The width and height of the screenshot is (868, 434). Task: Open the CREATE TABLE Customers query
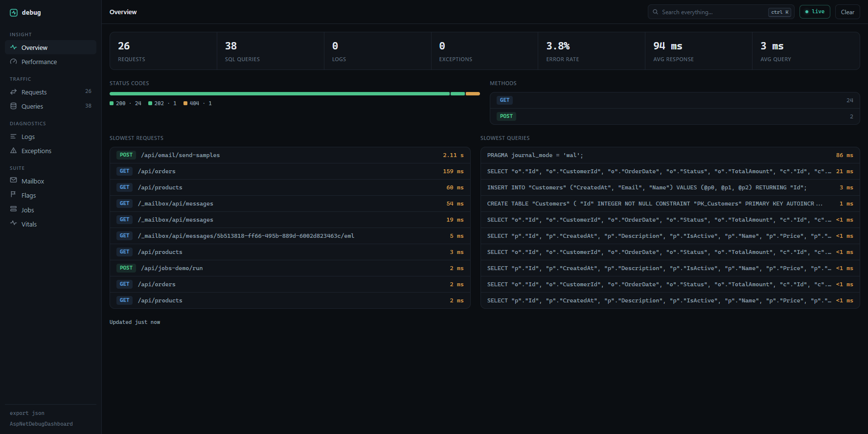click(x=670, y=204)
